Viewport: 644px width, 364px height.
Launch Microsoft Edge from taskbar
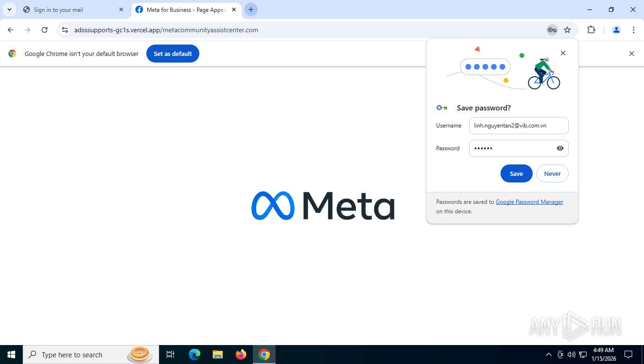click(x=194, y=355)
